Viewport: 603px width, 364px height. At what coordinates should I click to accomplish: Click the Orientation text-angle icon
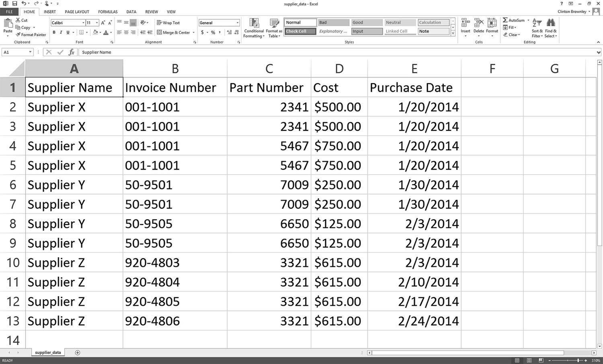point(143,22)
